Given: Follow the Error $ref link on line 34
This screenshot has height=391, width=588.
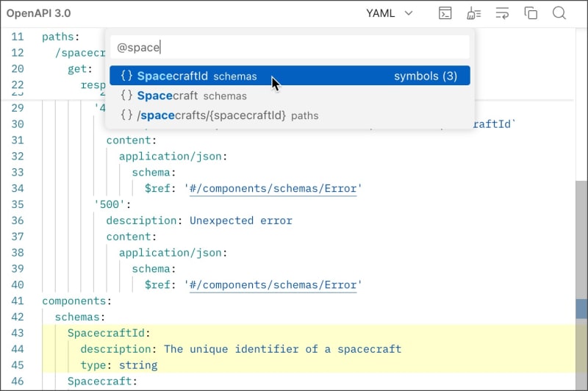Looking at the screenshot, I should click(273, 188).
